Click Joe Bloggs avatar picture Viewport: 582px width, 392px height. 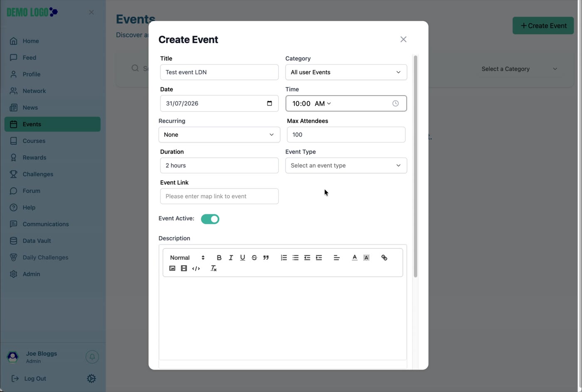click(13, 357)
